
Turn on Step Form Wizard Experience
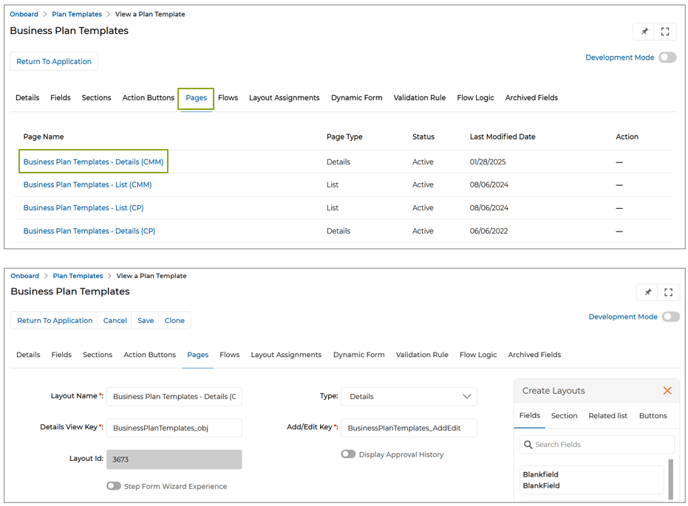(x=114, y=486)
